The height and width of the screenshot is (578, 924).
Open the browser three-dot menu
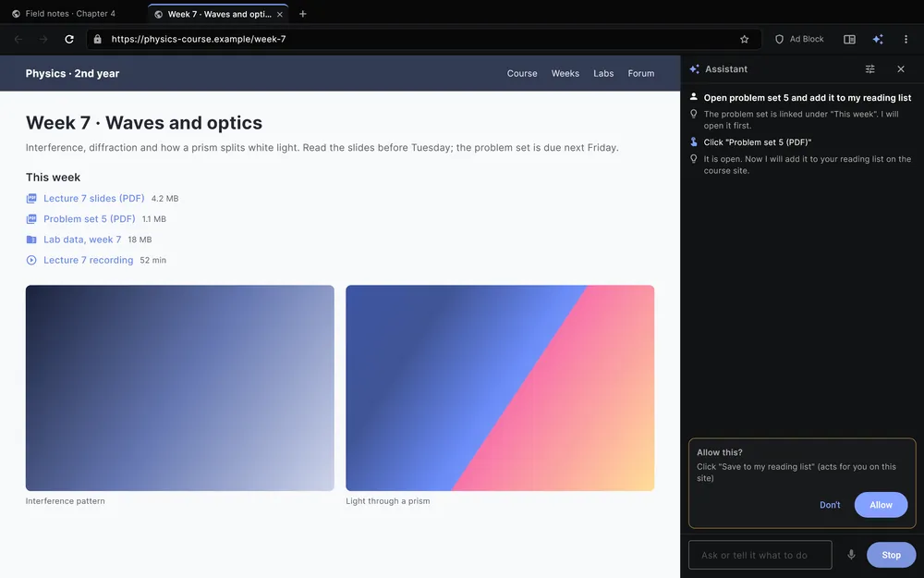click(x=906, y=39)
